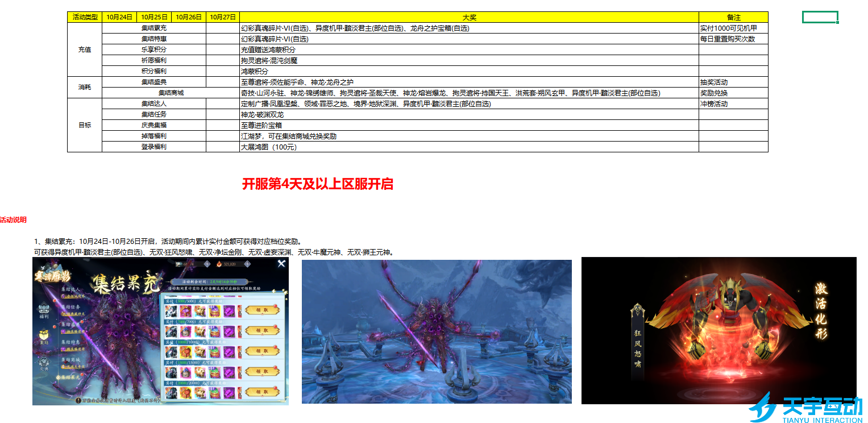Close the 集结累充 game panel with X

click(x=281, y=264)
